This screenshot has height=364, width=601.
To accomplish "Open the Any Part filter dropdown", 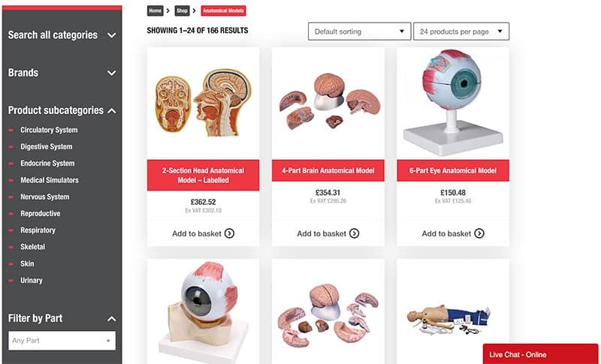I will (62, 341).
